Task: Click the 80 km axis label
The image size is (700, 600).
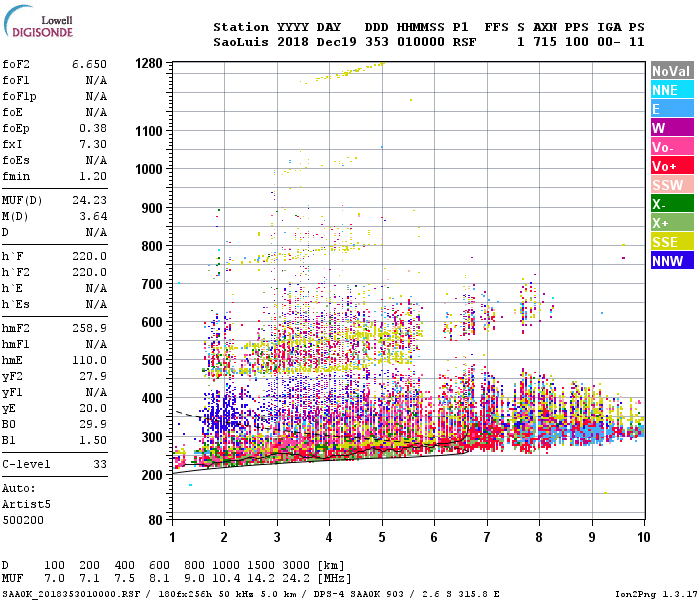Action: pyautogui.click(x=155, y=520)
